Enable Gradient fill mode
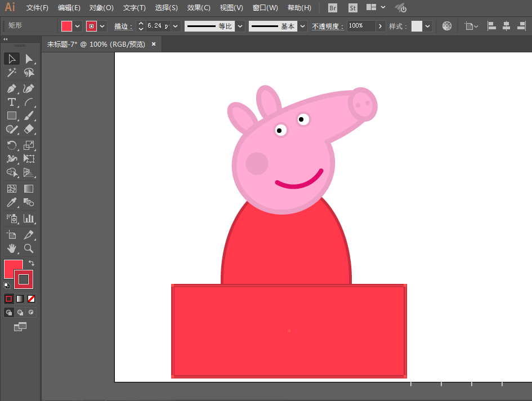 tap(20, 299)
